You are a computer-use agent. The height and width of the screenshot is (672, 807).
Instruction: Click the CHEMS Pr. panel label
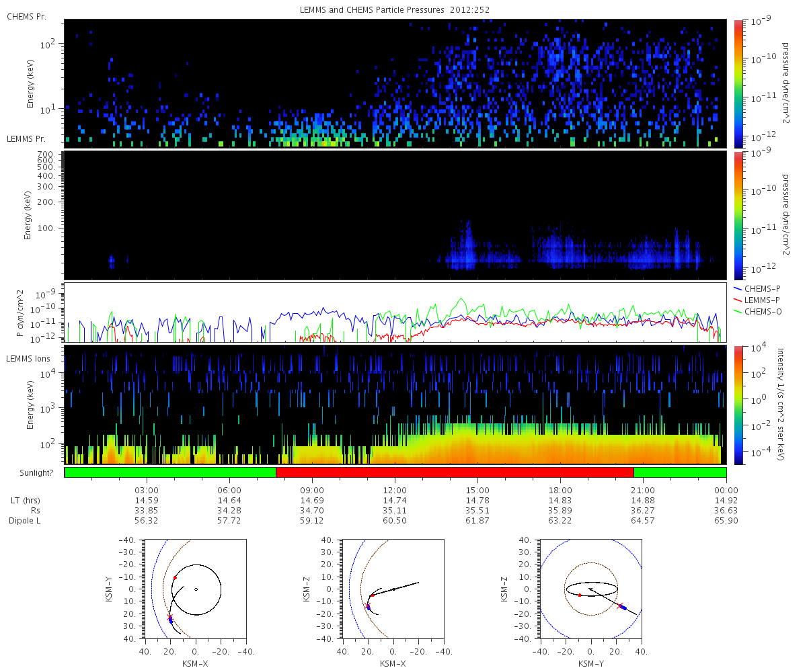(26, 16)
